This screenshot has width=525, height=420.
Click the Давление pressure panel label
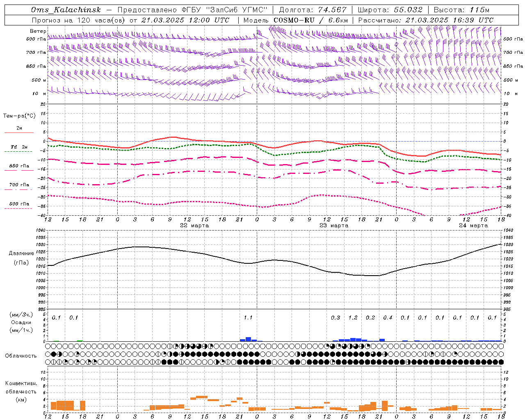point(21,253)
